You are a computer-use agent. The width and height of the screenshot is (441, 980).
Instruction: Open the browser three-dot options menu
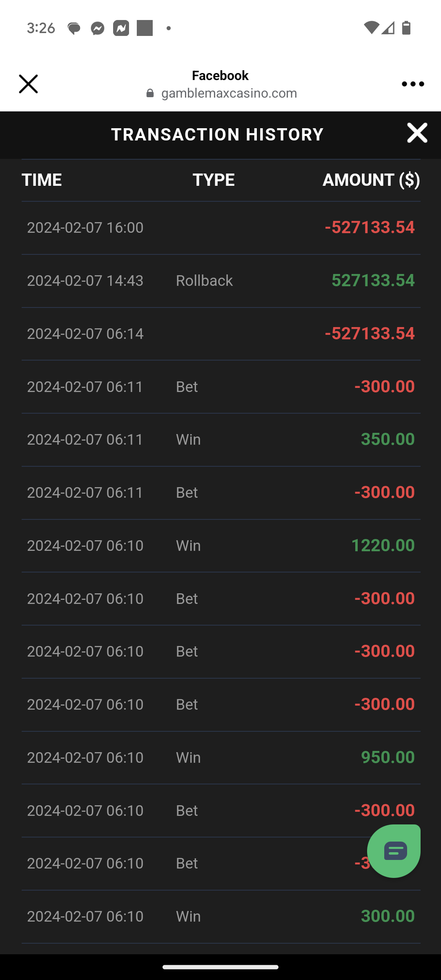click(412, 84)
